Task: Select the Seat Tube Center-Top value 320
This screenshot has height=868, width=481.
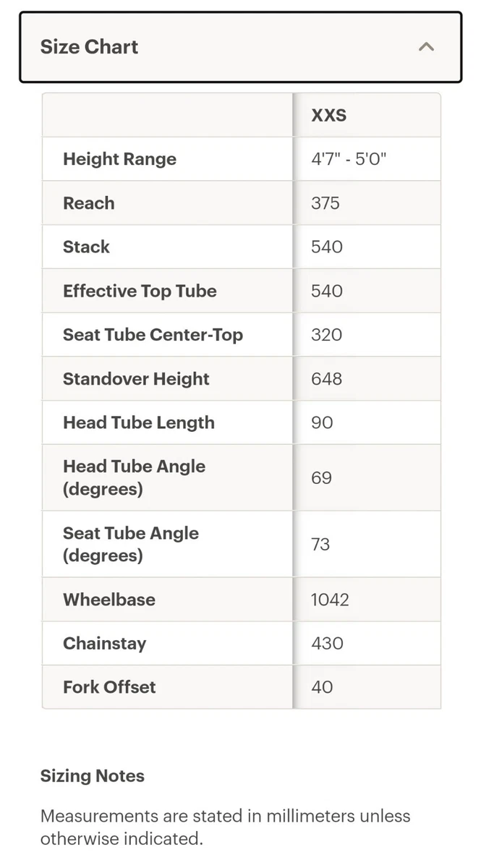Action: (x=327, y=335)
